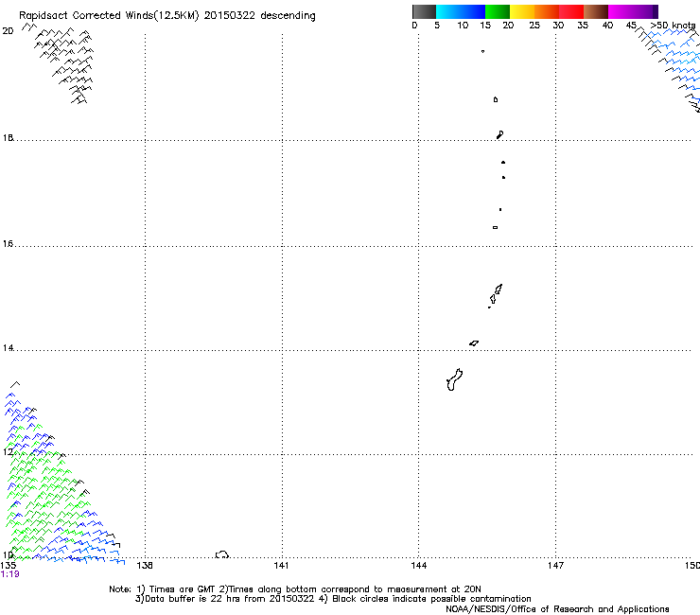Click the chart title 'Rapidscat Corrected Winds(12.5KM)'
Viewport: 700px width, 615px height.
(109, 16)
